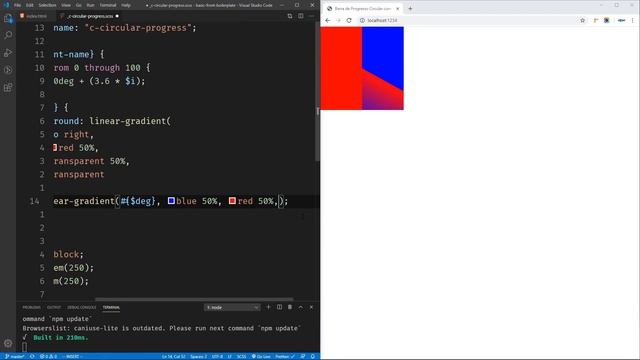The height and width of the screenshot is (360, 640).
Task: Click Ln 14, Col cursor position indicator
Action: click(173, 356)
